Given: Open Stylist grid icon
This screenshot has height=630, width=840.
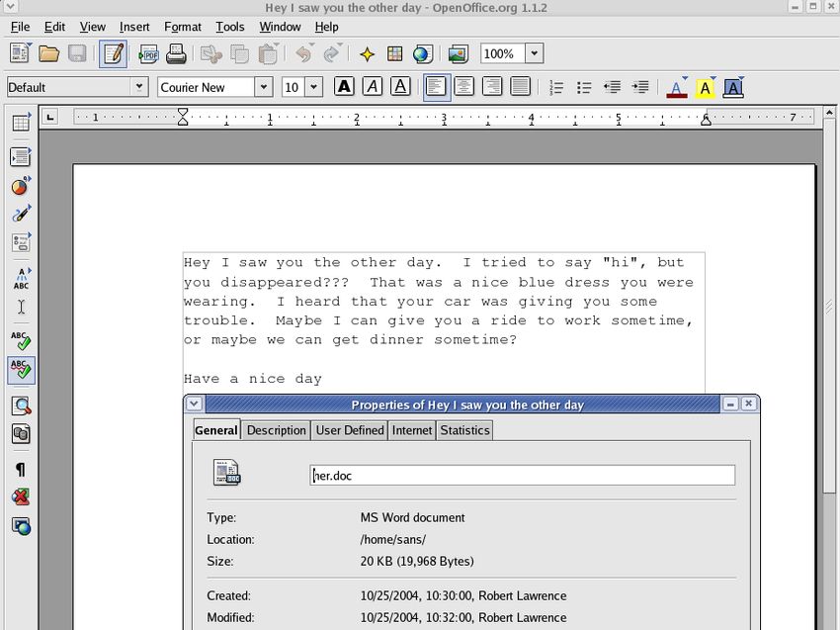Looking at the screenshot, I should [395, 53].
